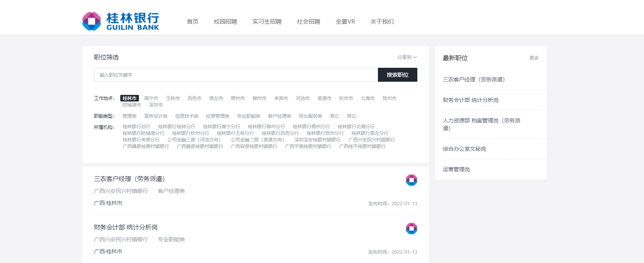Click the Guilin Bank logo in header

pyautogui.click(x=121, y=21)
